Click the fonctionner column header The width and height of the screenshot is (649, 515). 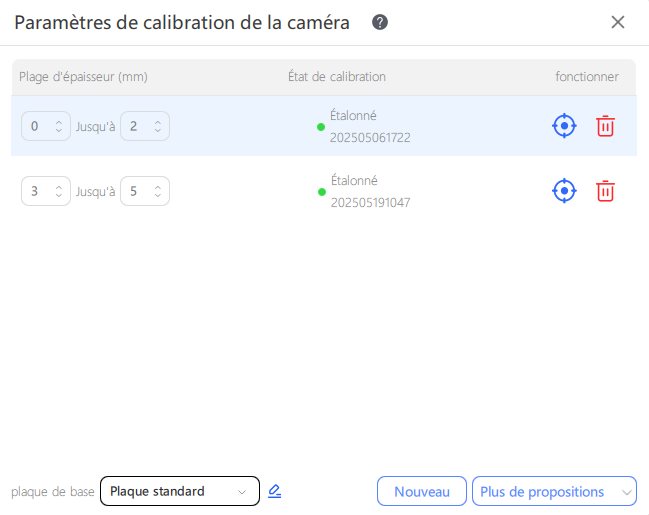[x=587, y=77]
